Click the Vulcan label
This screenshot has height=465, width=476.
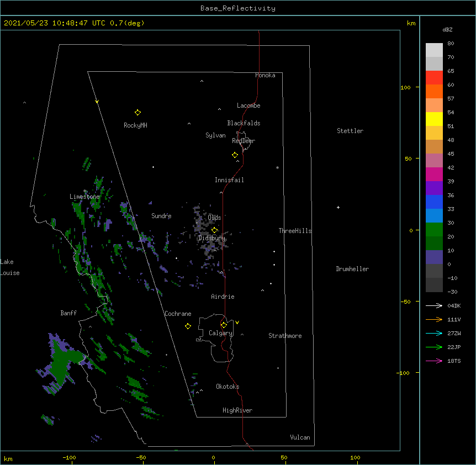(300, 437)
